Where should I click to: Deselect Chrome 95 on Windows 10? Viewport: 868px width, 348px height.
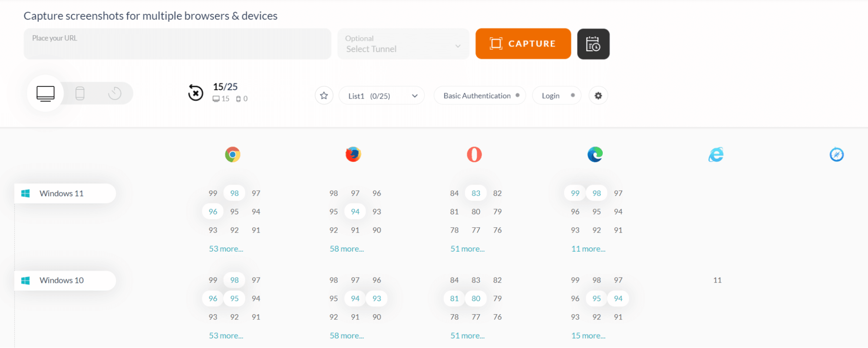point(234,299)
